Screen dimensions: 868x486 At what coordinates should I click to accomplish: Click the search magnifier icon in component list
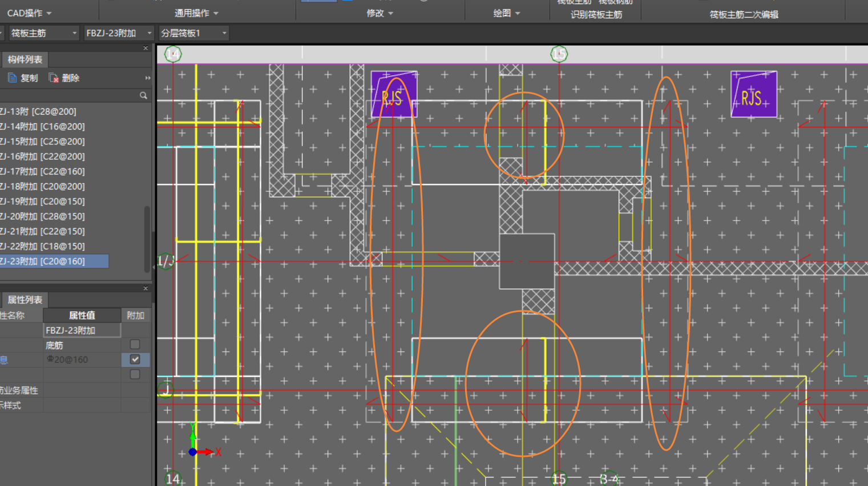point(143,95)
